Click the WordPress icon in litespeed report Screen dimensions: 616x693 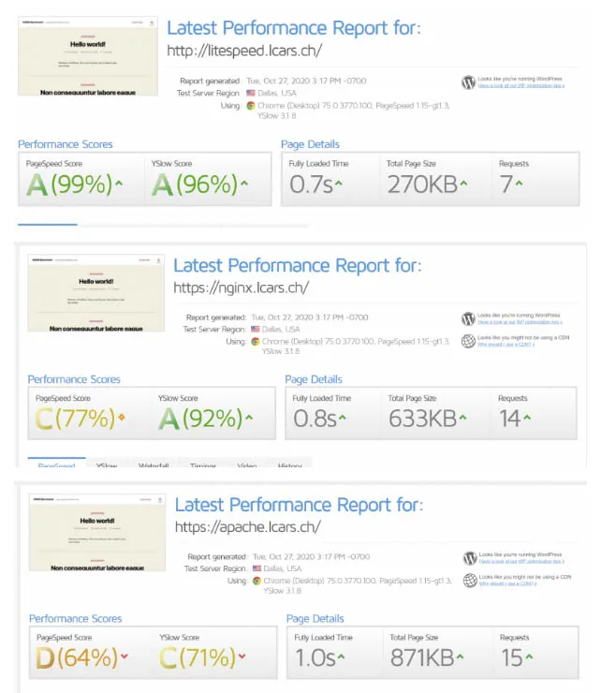[468, 82]
